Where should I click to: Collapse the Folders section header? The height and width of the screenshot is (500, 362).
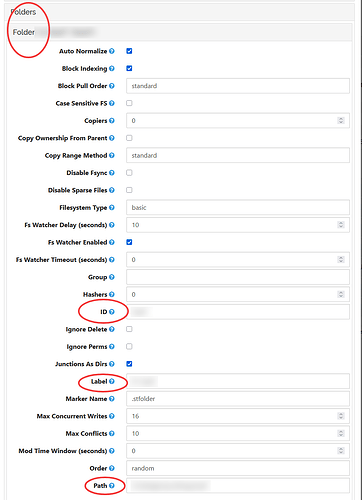180,12
